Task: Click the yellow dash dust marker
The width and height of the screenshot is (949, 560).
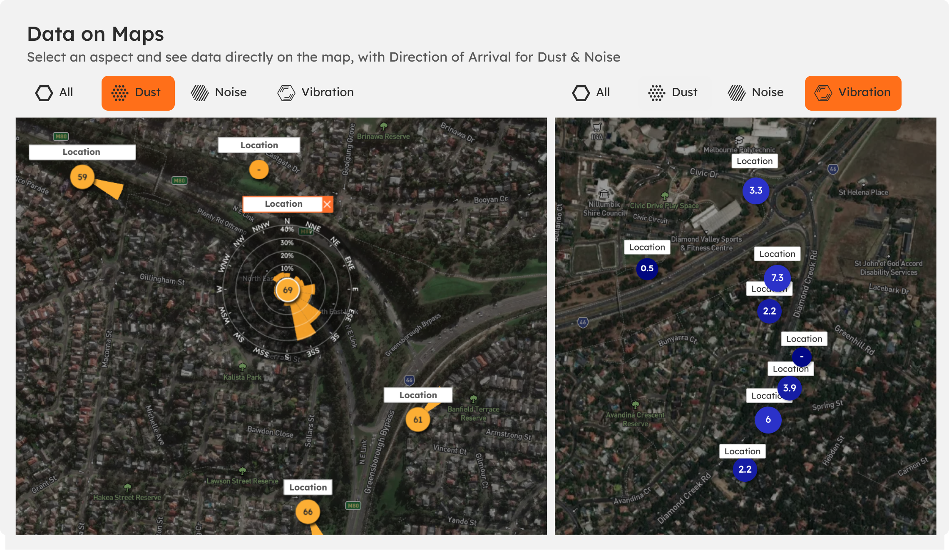Action: click(259, 170)
